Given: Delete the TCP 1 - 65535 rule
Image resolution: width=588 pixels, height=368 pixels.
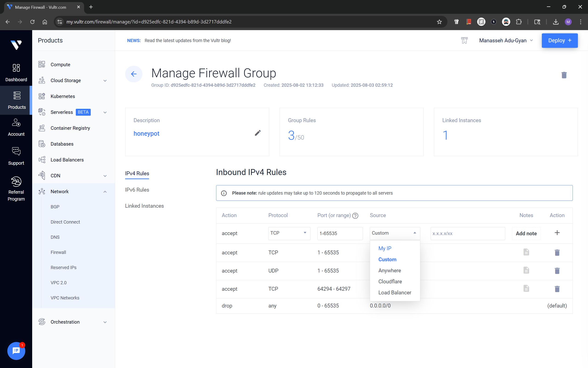Looking at the screenshot, I should [557, 252].
